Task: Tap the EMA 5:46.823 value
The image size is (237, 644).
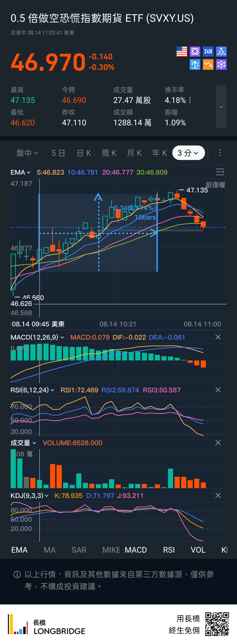Action: (50, 172)
